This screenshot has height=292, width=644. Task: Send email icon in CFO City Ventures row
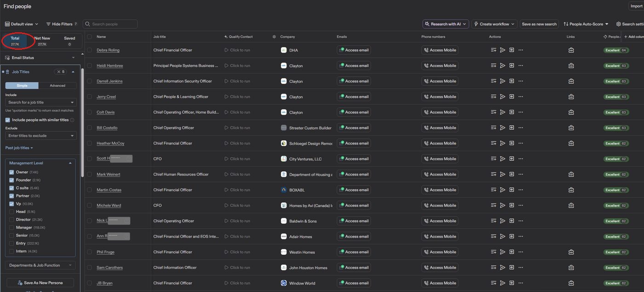[503, 159]
